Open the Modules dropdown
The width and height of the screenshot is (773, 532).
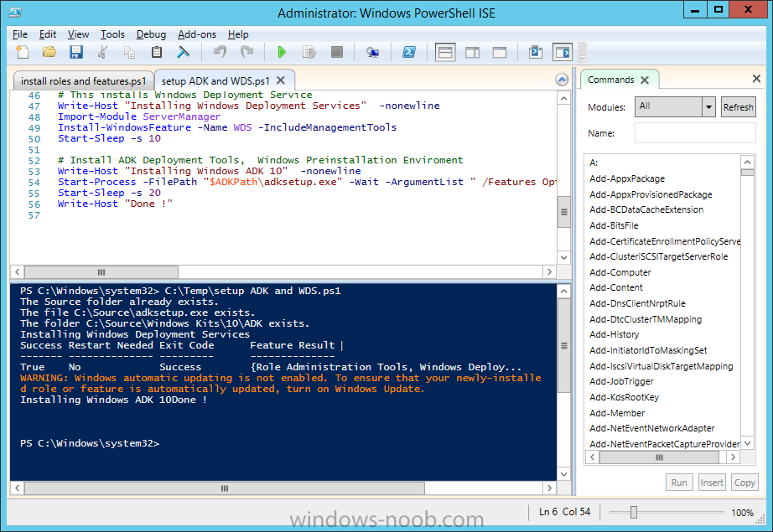[708, 106]
